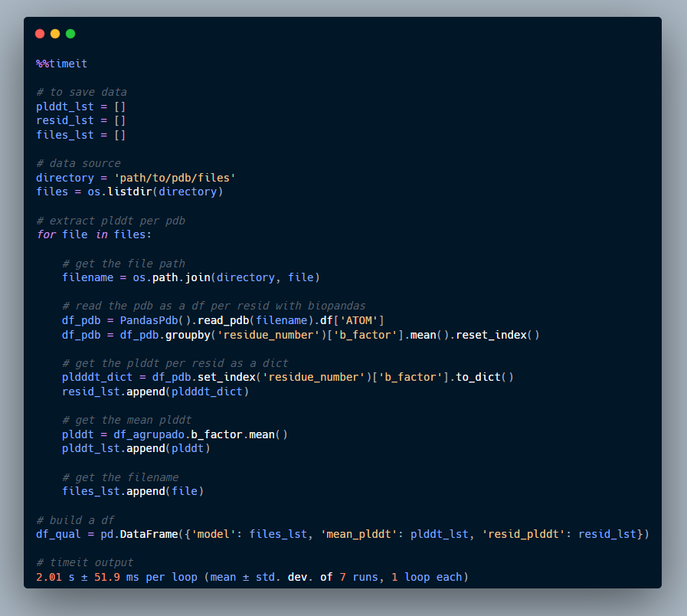Click the yellow minimize dot
Viewport: 687px width, 616px height.
click(55, 34)
